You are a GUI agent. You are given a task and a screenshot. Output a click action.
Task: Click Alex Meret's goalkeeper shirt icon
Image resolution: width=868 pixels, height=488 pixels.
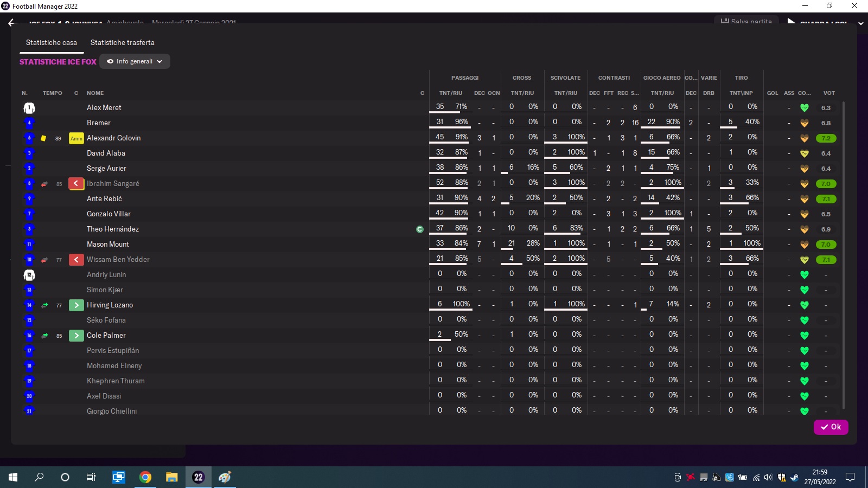click(29, 108)
